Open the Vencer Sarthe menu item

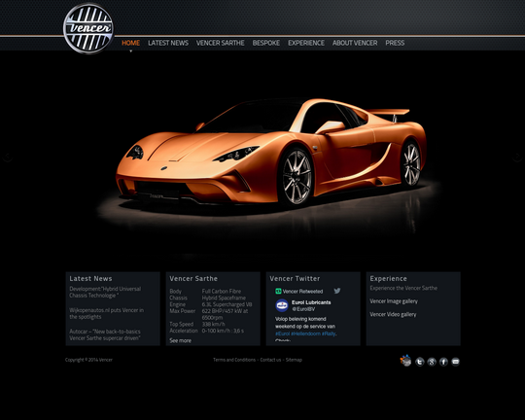[x=221, y=43]
